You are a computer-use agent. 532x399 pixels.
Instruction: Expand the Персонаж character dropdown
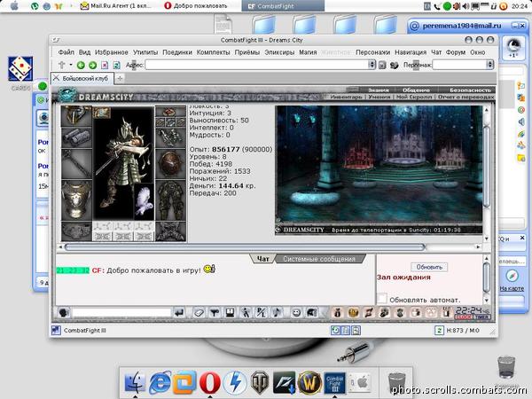489,65
